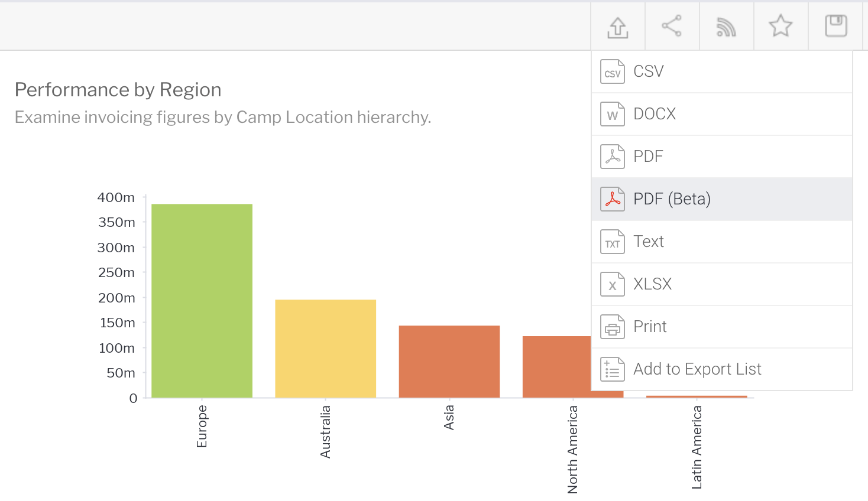Click the yellow Australia bar
This screenshot has width=868, height=501.
[325, 349]
